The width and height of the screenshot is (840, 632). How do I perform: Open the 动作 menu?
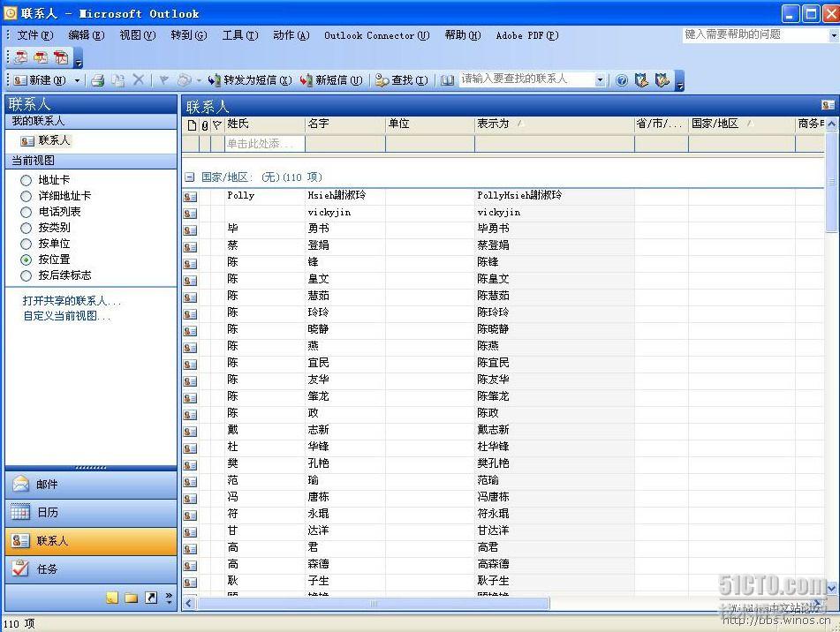point(291,35)
